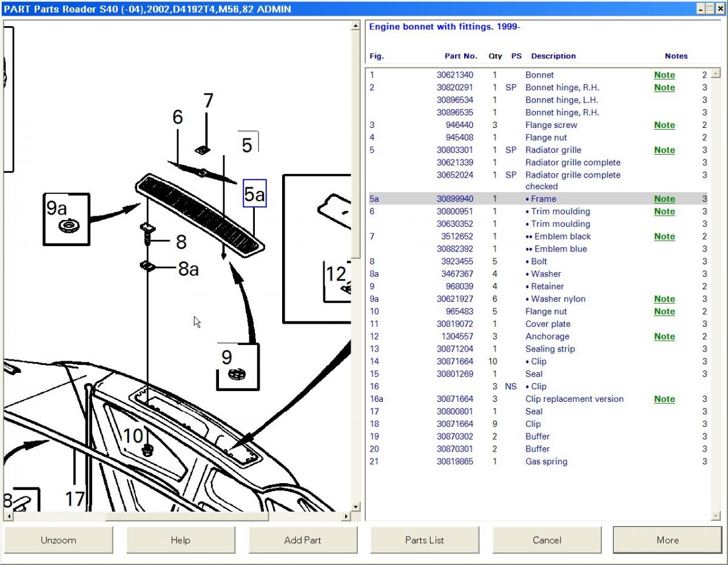This screenshot has height=565, width=728.
Task: Click callout 9a washer box in diagram
Action: [x=66, y=219]
